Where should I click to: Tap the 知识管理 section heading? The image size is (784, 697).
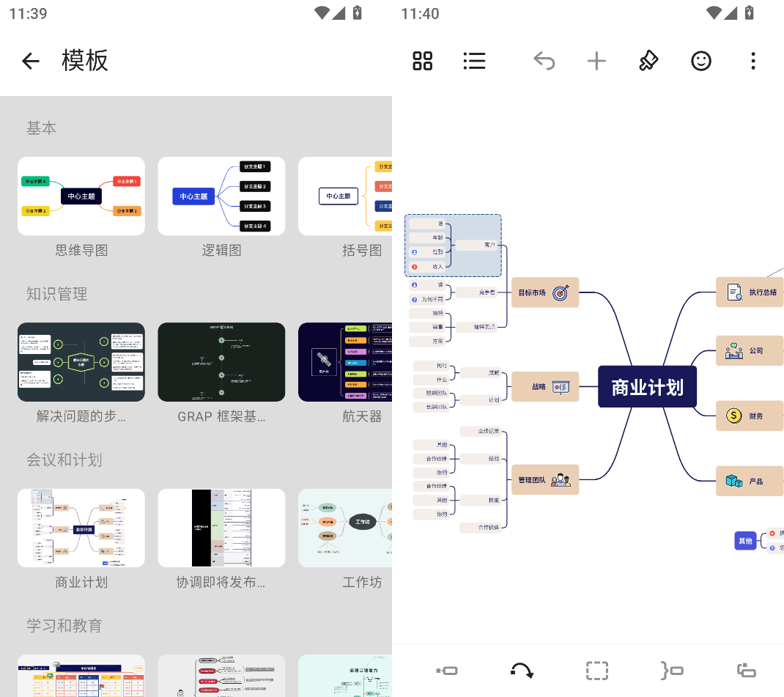(x=56, y=294)
